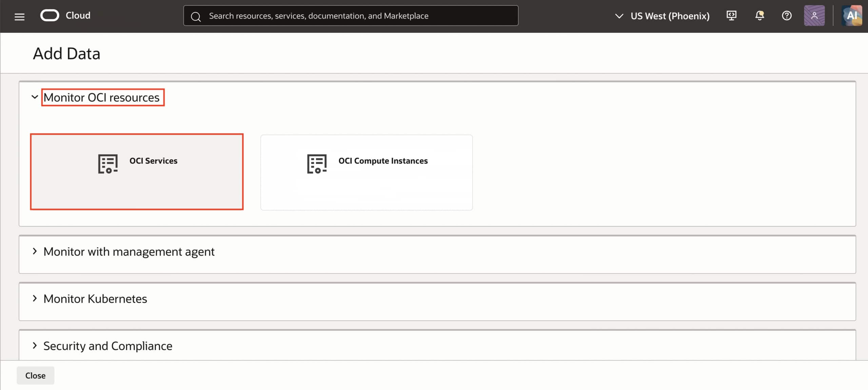Collapse the Monitor OCI resources chevron
The width and height of the screenshot is (868, 390).
coord(35,97)
